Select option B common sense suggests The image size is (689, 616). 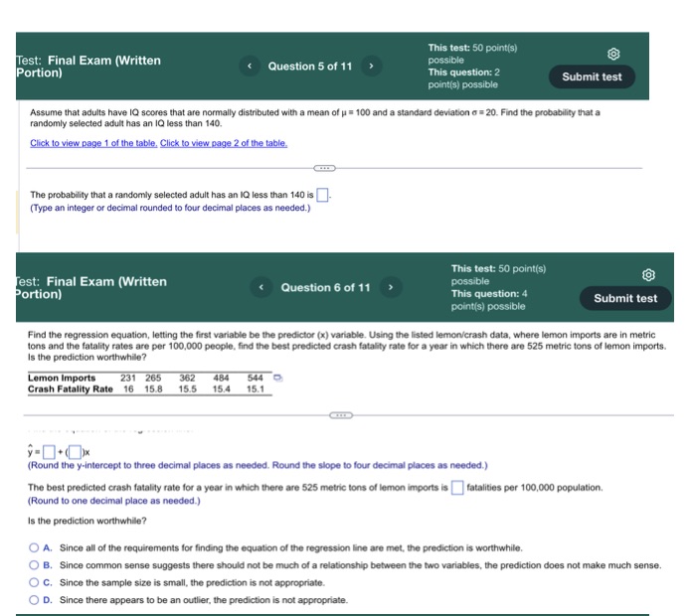(x=34, y=565)
